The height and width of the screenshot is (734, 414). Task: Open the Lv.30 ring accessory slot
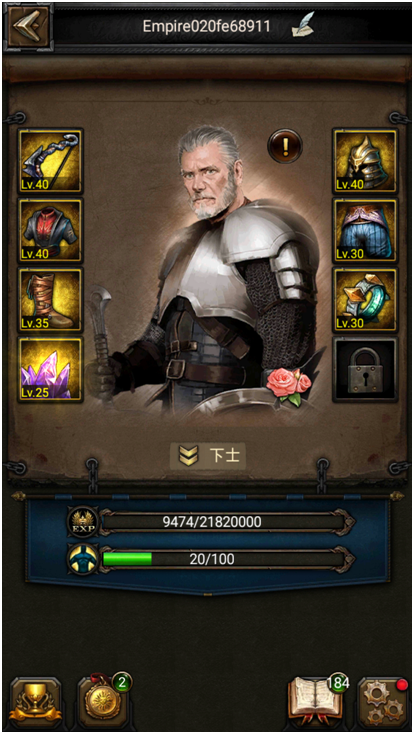pyautogui.click(x=365, y=300)
